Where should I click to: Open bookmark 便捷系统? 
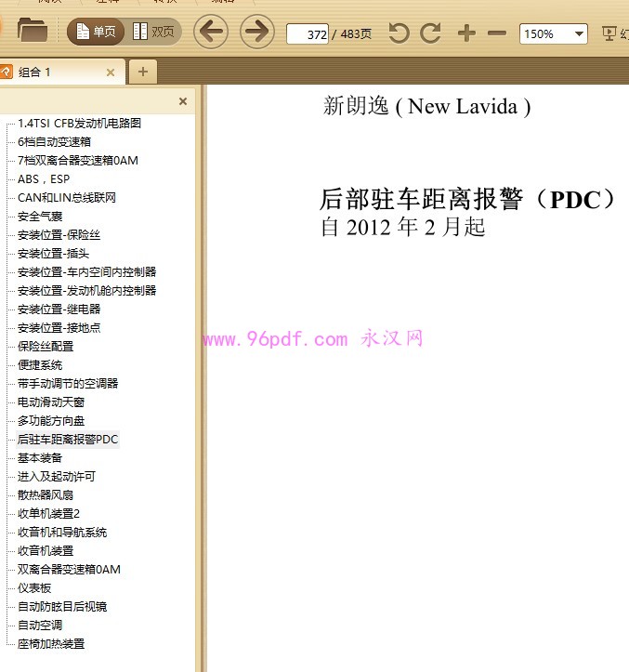(40, 365)
